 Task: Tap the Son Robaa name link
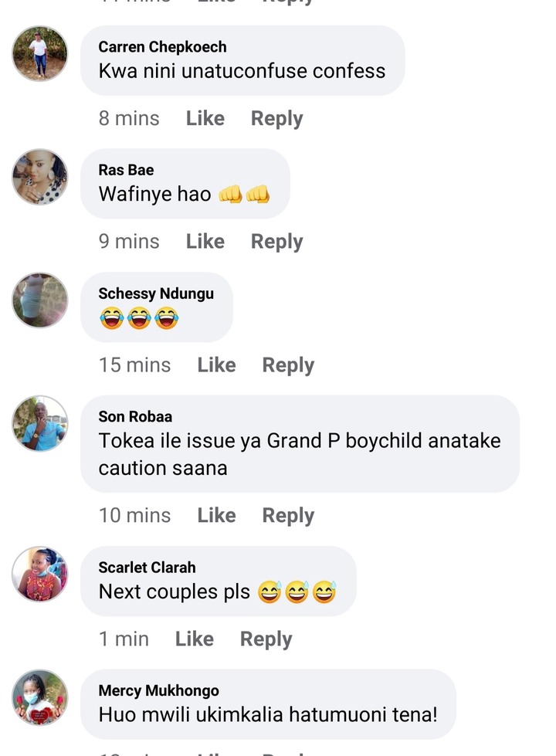pos(135,416)
